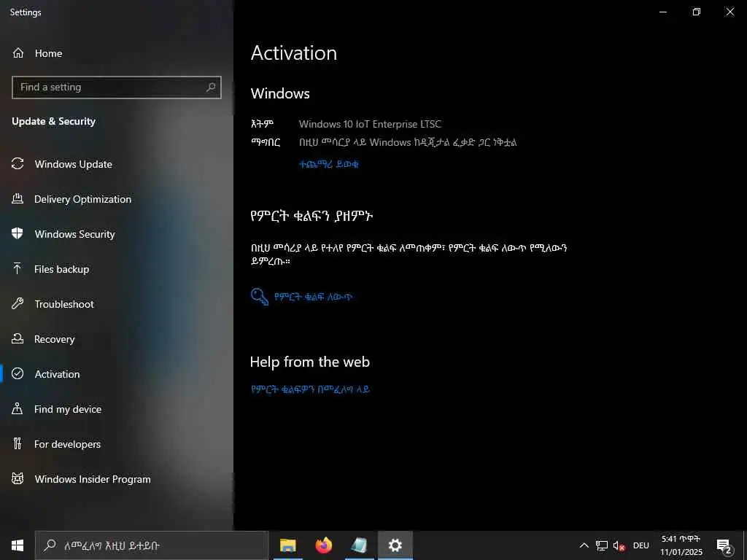Image resolution: width=747 pixels, height=560 pixels.
Task: Open the notepad-like app on the taskbar
Action: pos(359,545)
